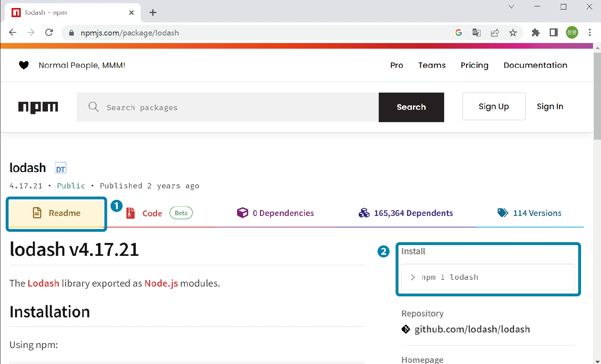Click the Install label
This screenshot has width=601, height=364.
coord(413,251)
